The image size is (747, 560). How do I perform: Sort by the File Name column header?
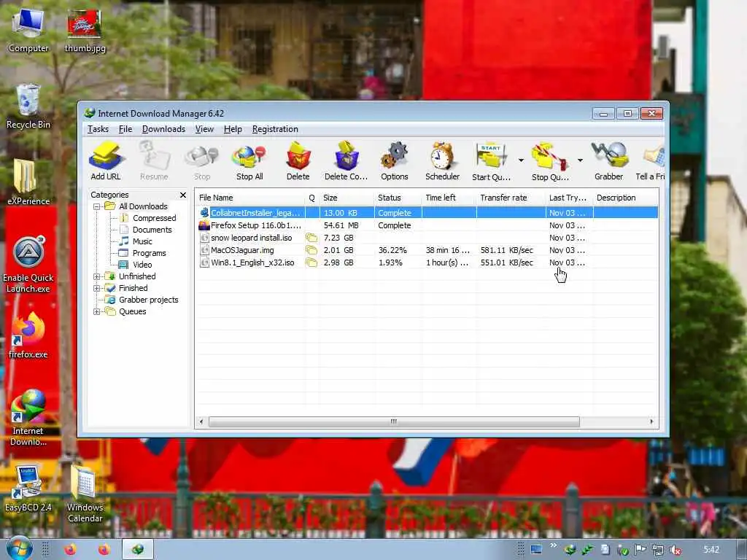pyautogui.click(x=250, y=198)
